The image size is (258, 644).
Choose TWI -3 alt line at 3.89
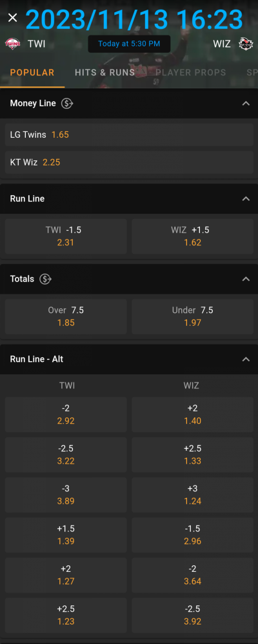click(66, 495)
